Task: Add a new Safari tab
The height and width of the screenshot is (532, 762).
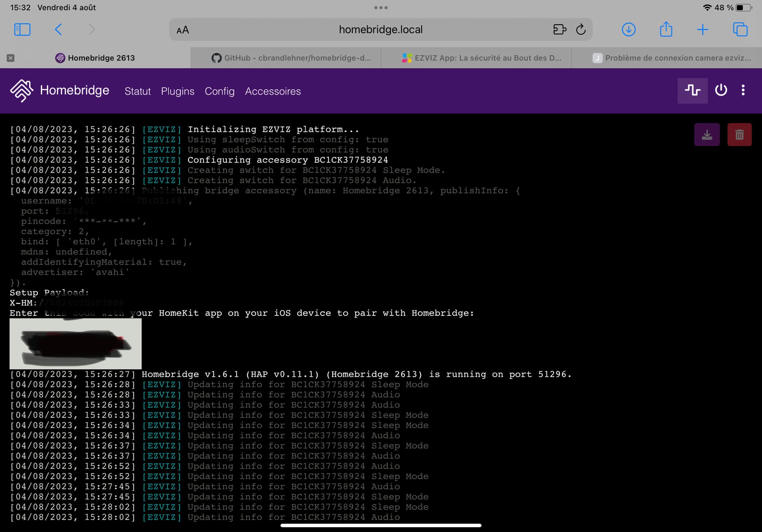Action: tap(702, 29)
